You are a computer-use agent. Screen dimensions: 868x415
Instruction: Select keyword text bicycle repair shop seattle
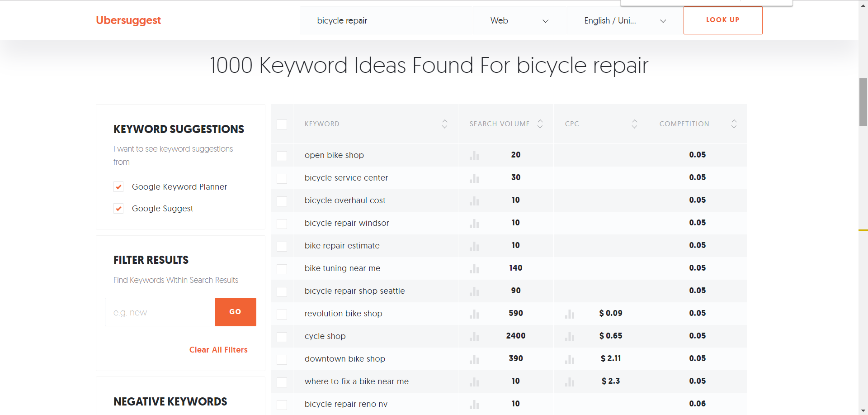coord(355,291)
